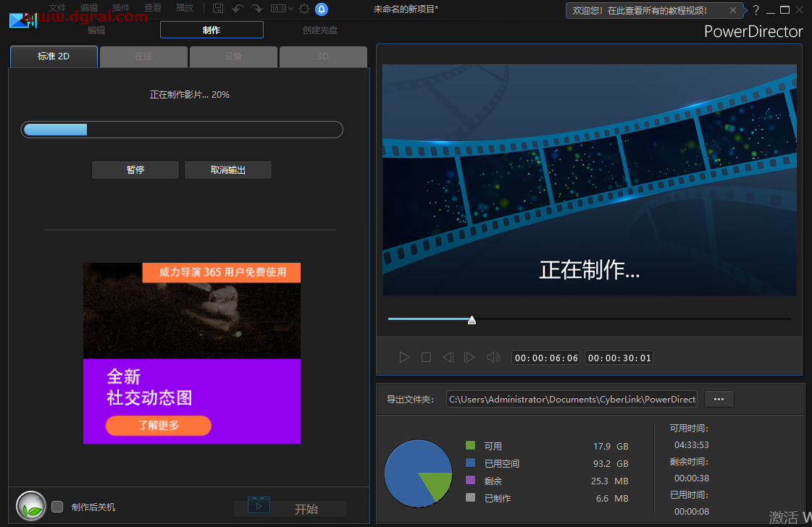Click the help question mark icon
This screenshot has width=812, height=527.
click(x=756, y=9)
